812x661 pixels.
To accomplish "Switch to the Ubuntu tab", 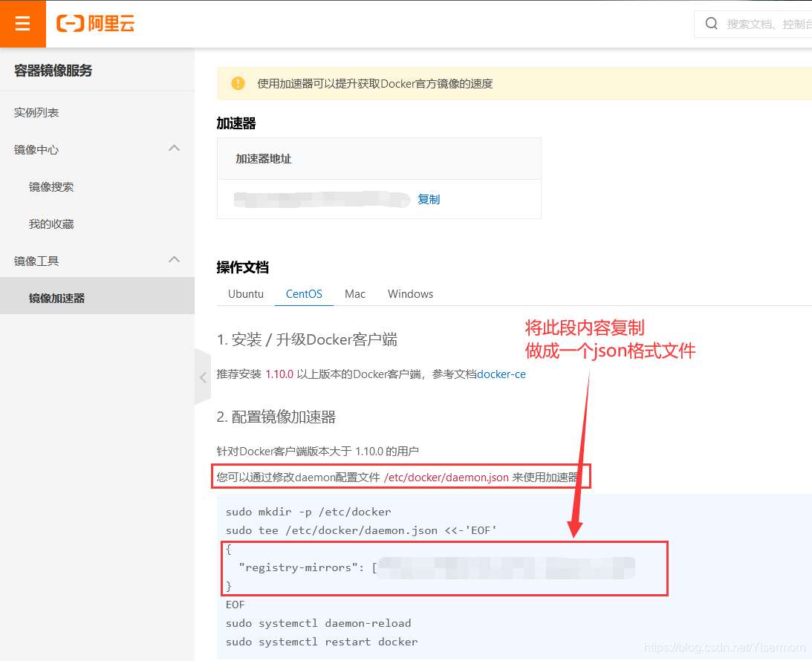I will pos(246,294).
